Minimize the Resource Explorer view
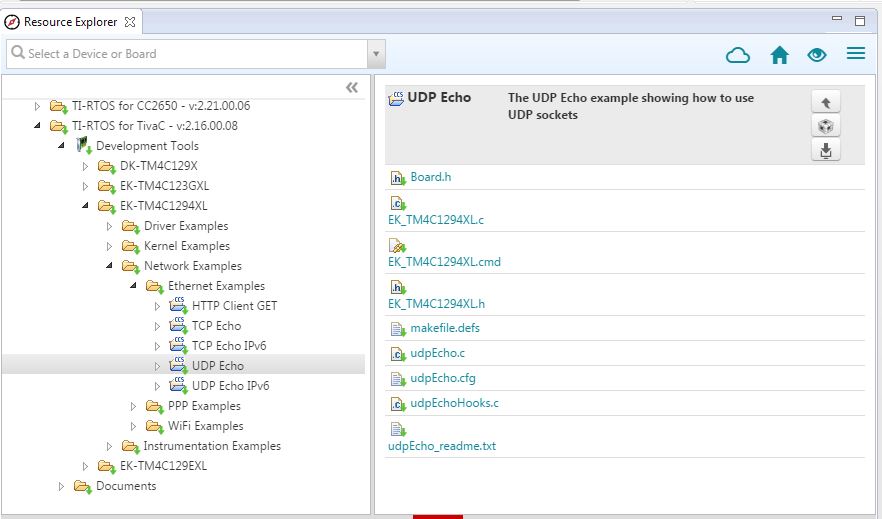This screenshot has width=882, height=519. pyautogui.click(x=837, y=19)
